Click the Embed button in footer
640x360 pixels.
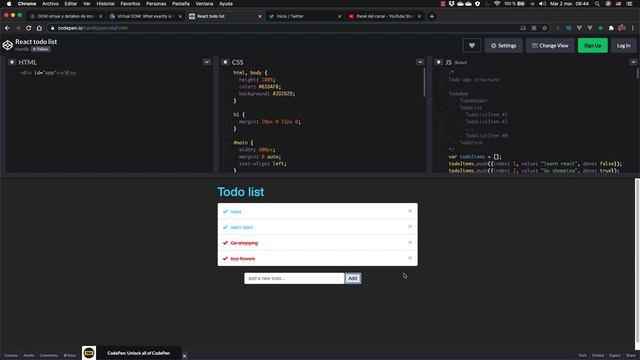pos(598,356)
